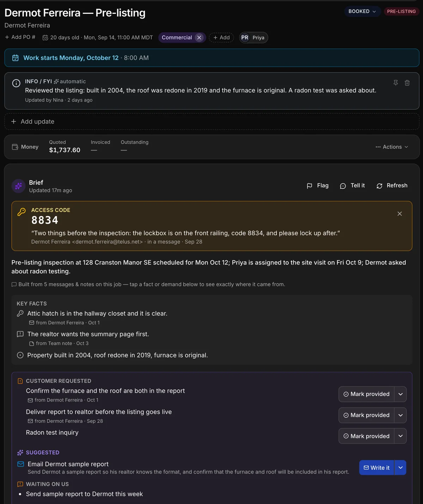Open source from Team note · Oct 3

point(59,343)
